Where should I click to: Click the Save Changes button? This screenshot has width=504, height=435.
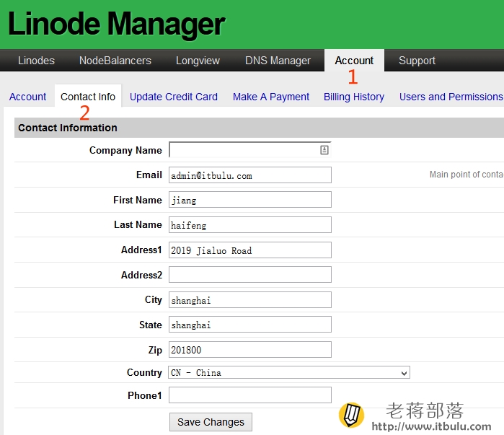pyautogui.click(x=211, y=422)
